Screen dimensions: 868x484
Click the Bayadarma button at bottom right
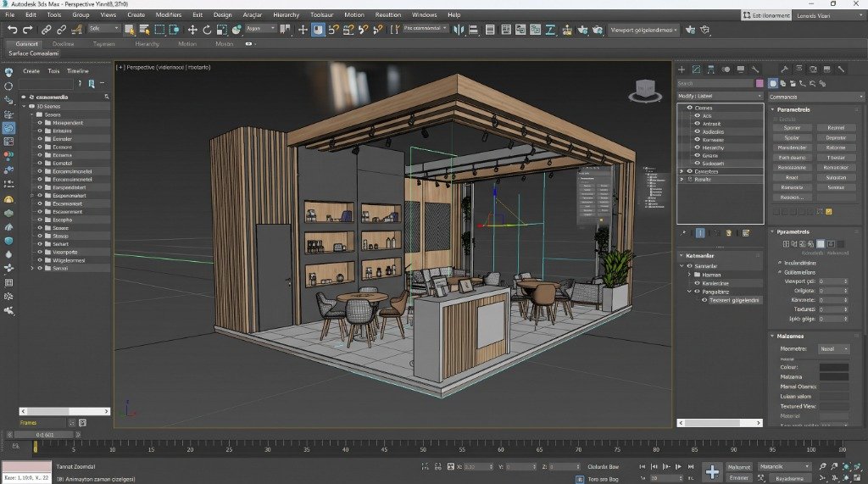click(790, 478)
